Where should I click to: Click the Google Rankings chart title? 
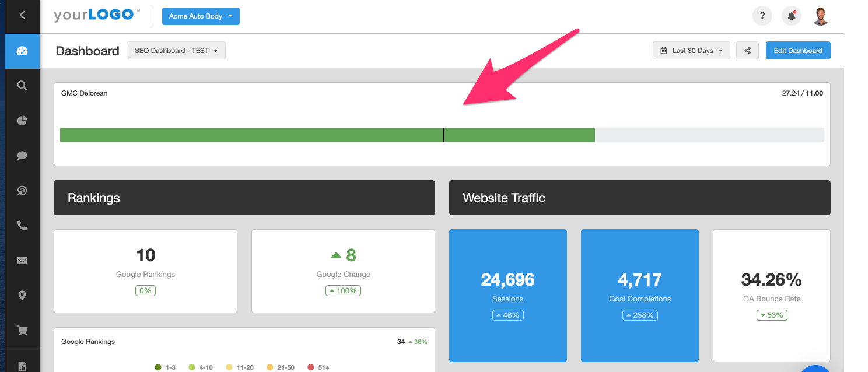[88, 342]
